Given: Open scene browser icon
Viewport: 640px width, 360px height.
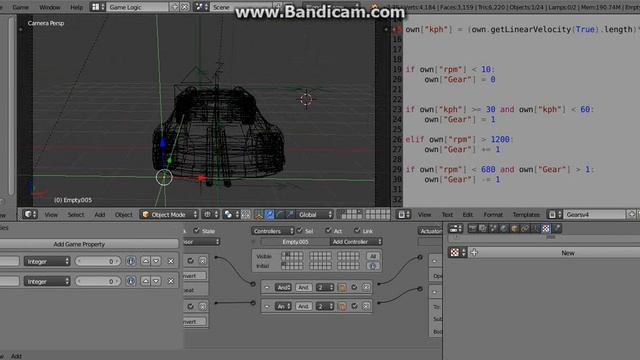Looking at the screenshot, I should click(x=201, y=7).
